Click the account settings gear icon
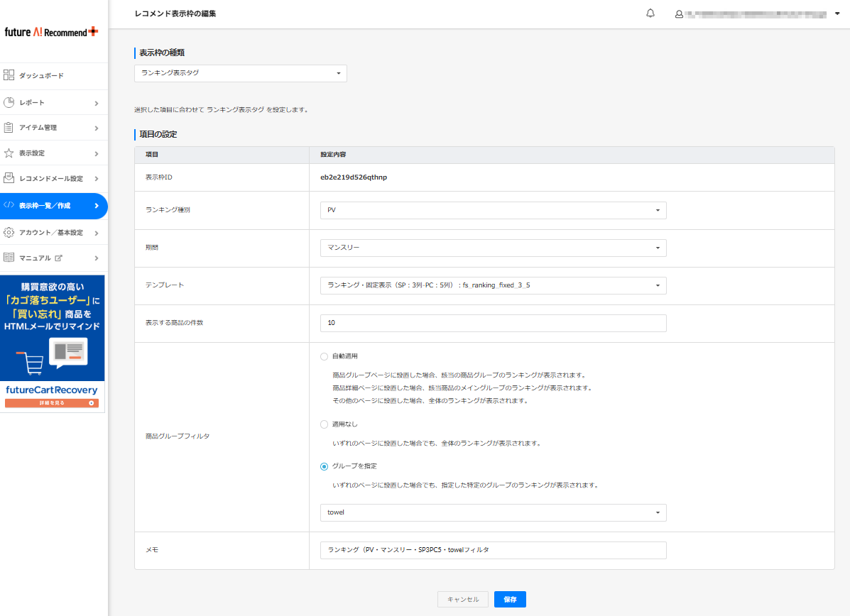This screenshot has height=616, width=850. (9, 233)
